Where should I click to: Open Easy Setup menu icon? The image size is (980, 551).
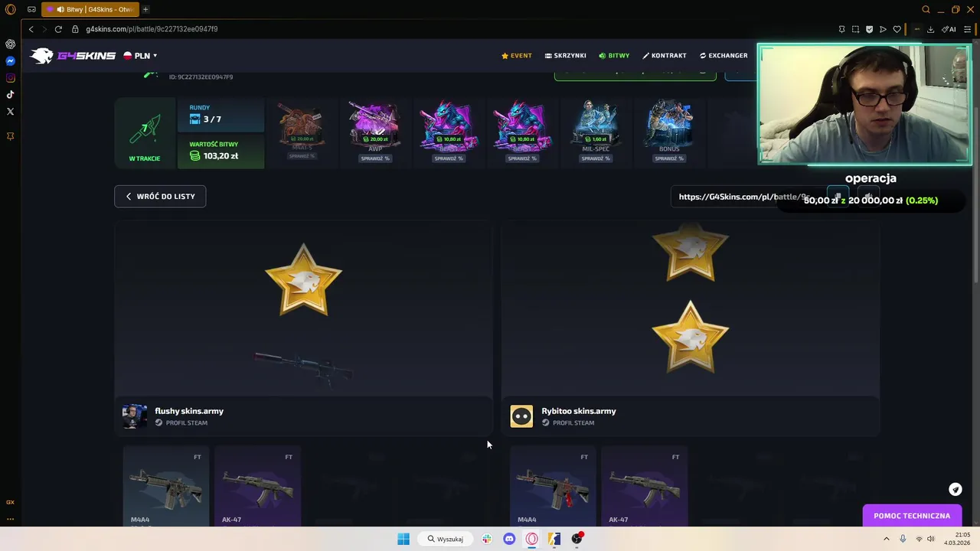tap(967, 29)
